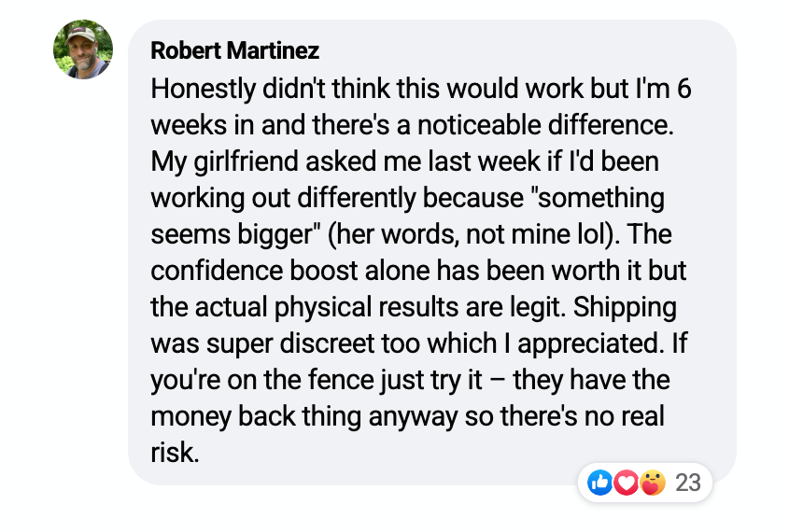Open Robert Martinez's profile picture
Viewport: 789px width, 532px height.
click(83, 50)
